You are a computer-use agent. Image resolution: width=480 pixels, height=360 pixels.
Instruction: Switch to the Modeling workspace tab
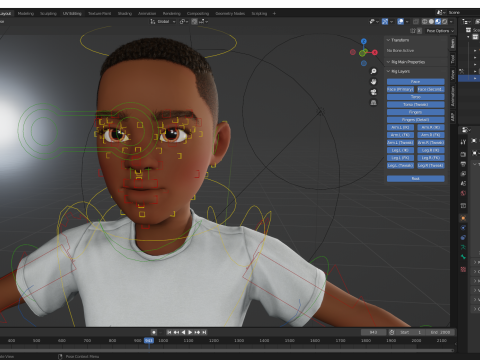[x=26, y=14]
